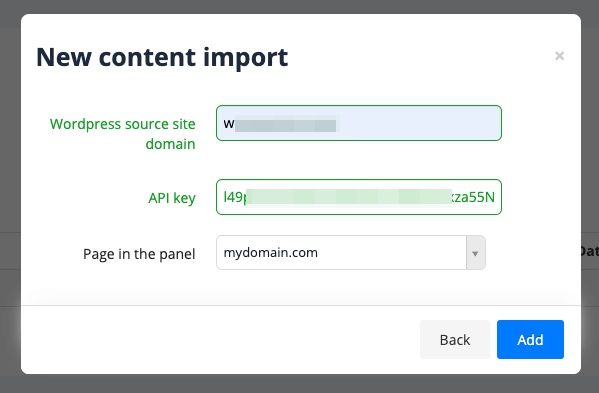Viewport: 599px width, 393px height.
Task: Place cursor at l49 in API key
Action: (233, 197)
